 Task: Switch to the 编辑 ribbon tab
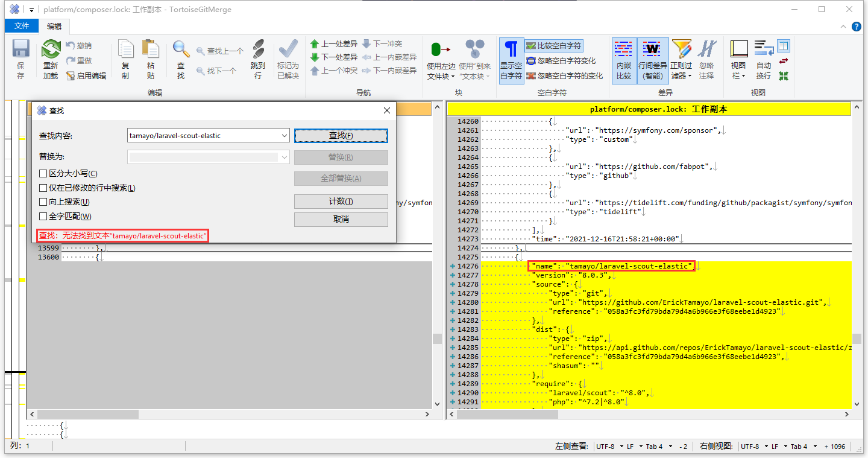point(54,26)
